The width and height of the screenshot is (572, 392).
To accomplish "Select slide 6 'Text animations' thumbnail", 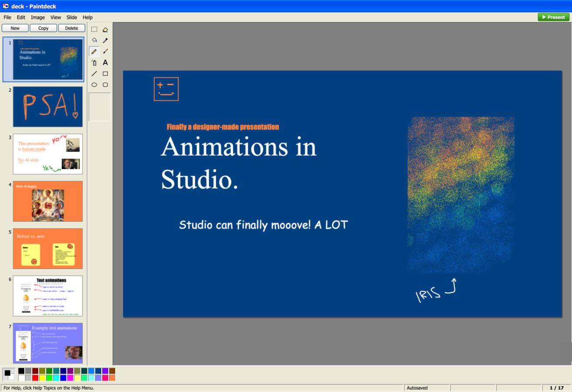I will click(x=48, y=296).
